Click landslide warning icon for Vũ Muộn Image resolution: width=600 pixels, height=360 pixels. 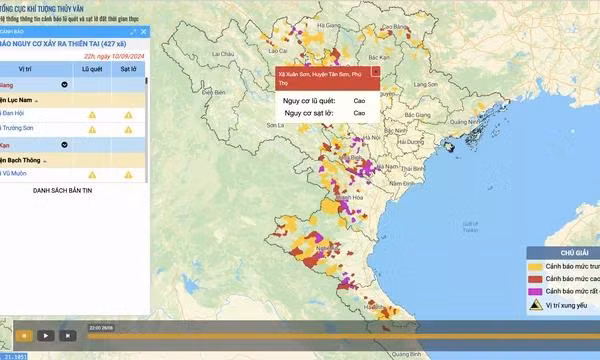[128, 175]
